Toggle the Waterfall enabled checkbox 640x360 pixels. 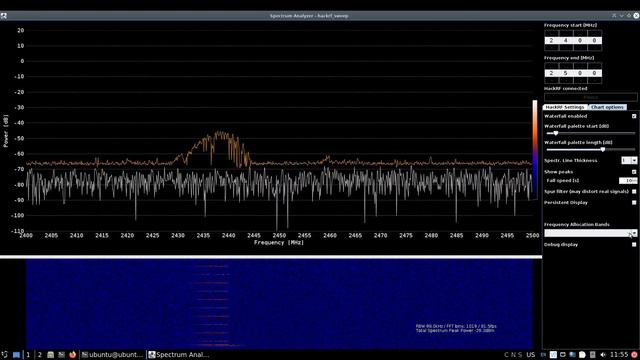[x=634, y=116]
